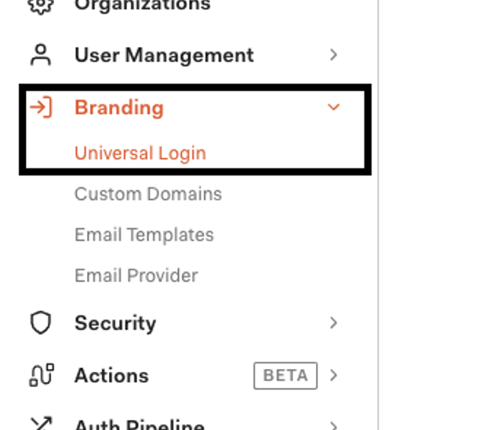
Task: Click the User Management menu label
Action: (164, 55)
